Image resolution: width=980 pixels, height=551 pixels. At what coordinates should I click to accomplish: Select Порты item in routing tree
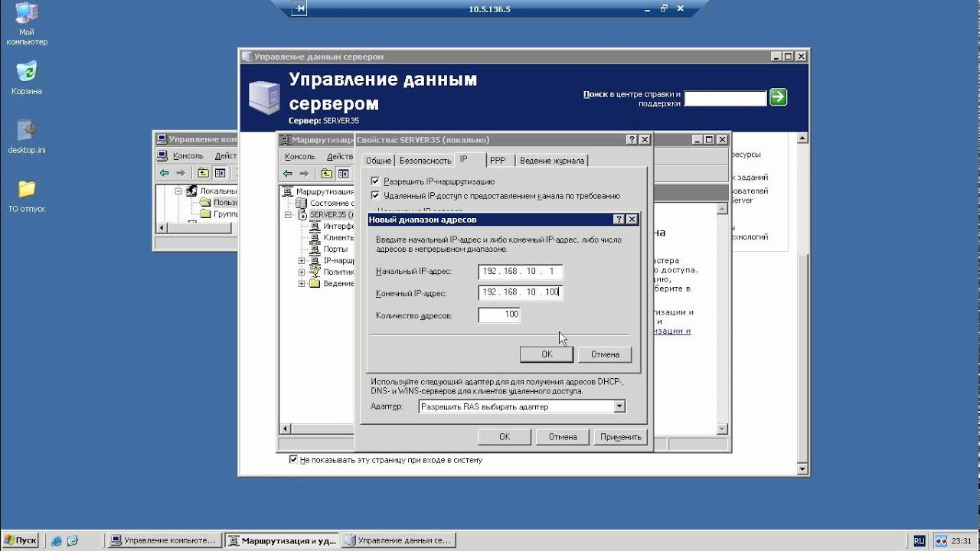(x=328, y=249)
